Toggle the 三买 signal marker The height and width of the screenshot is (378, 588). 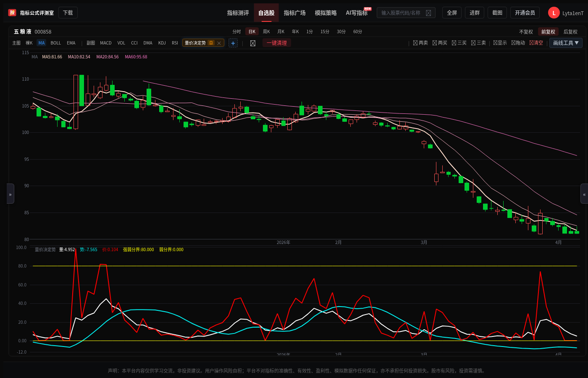point(459,43)
